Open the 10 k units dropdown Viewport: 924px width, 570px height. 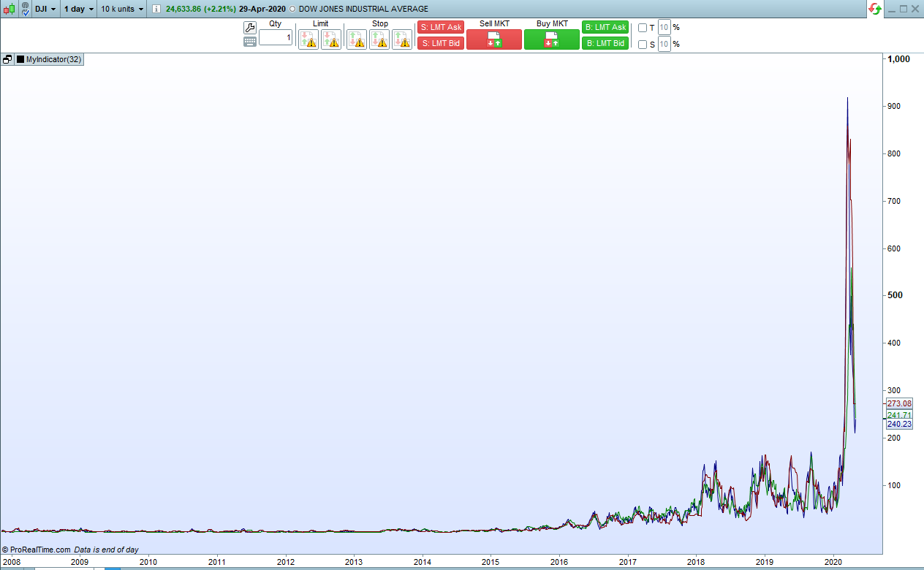click(122, 9)
